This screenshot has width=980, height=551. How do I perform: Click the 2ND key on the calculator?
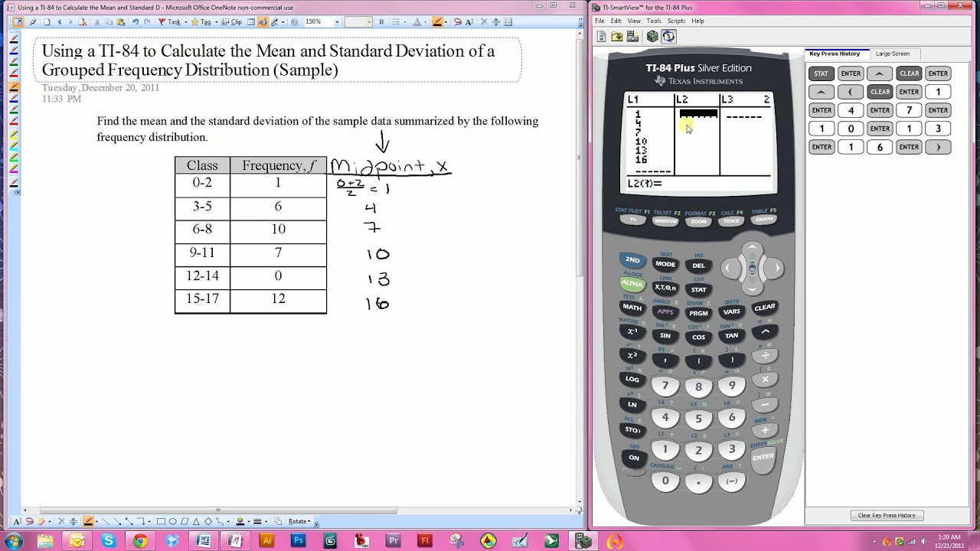(x=632, y=260)
